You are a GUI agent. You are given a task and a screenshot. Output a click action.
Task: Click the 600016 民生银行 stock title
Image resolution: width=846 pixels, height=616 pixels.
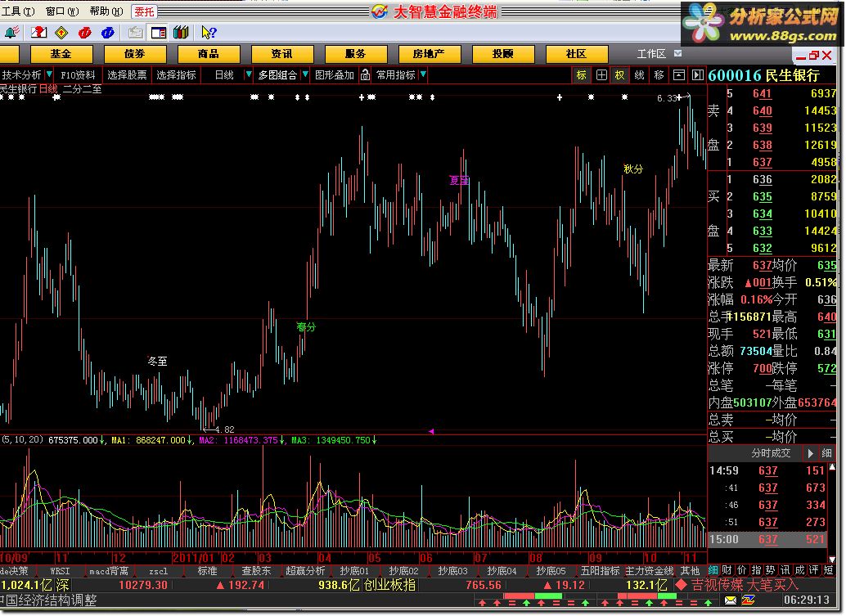[x=763, y=75]
